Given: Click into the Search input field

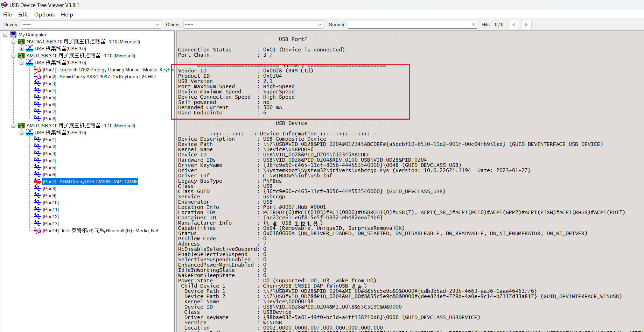Looking at the screenshot, I should click(x=409, y=24).
